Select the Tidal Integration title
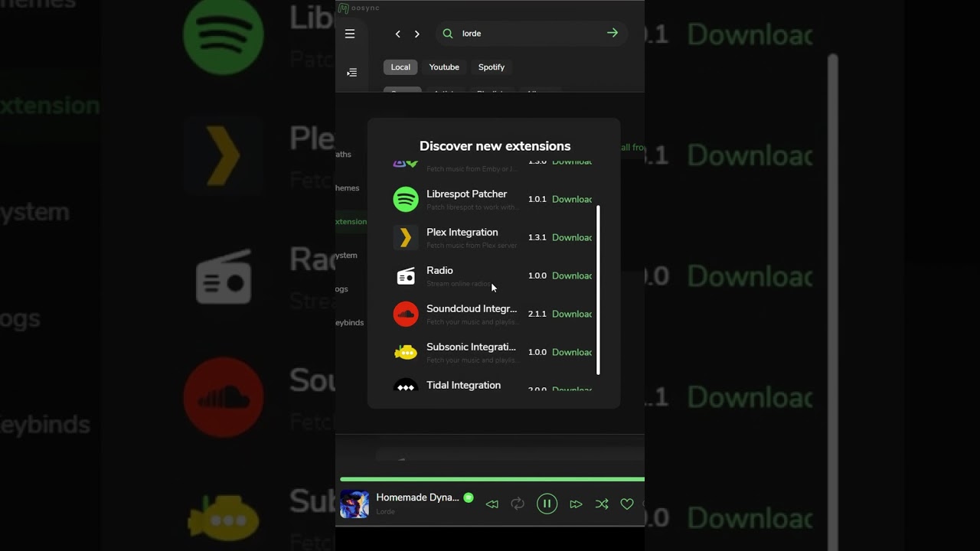Screen dimensions: 980x551 click(x=463, y=386)
